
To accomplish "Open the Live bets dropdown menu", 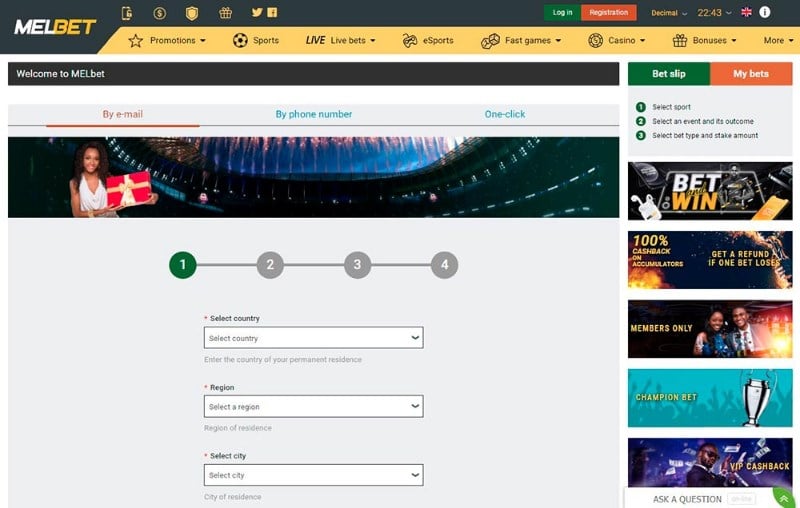I will [x=353, y=40].
